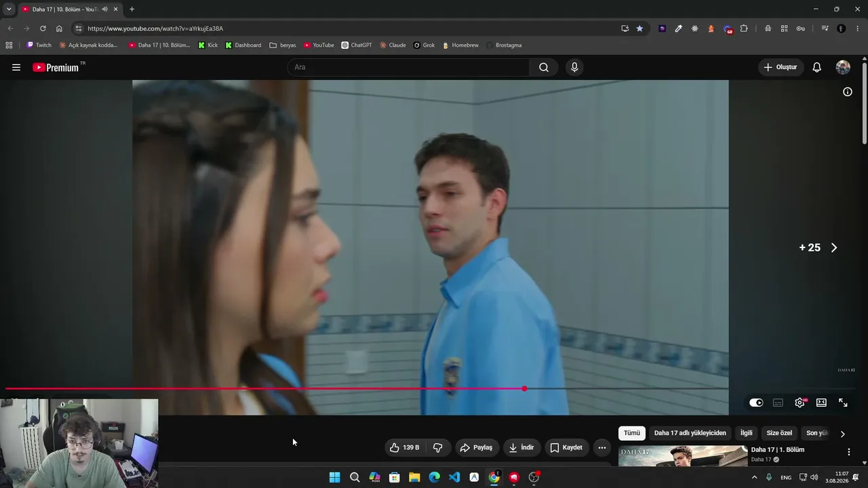Image resolution: width=868 pixels, height=488 pixels.
Task: Open the color picker eyedropper extension
Action: [678, 28]
